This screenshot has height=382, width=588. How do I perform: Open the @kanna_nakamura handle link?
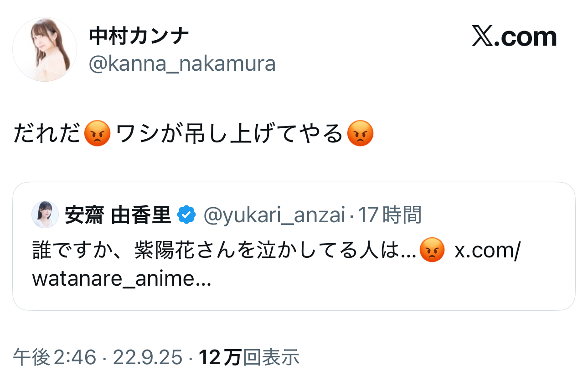coord(182,64)
